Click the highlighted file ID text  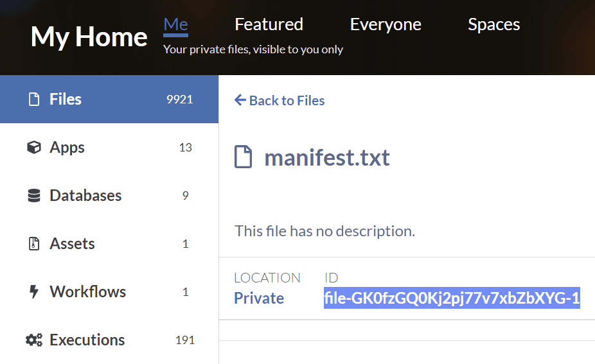(452, 299)
